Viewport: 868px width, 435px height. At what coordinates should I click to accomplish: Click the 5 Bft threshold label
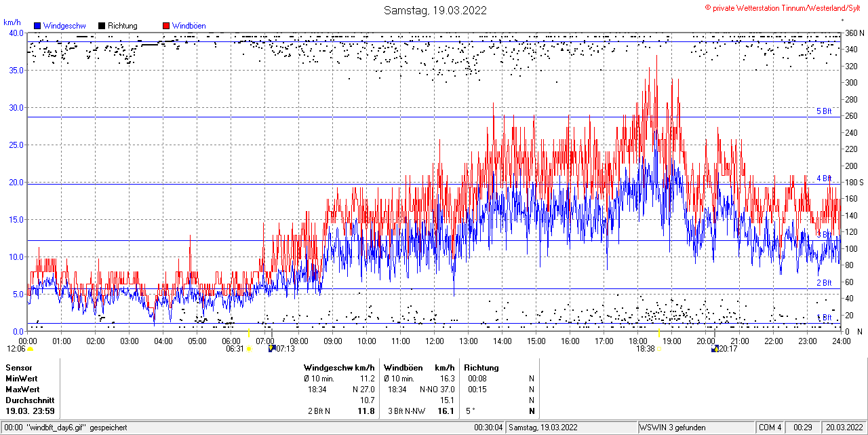pyautogui.click(x=823, y=111)
